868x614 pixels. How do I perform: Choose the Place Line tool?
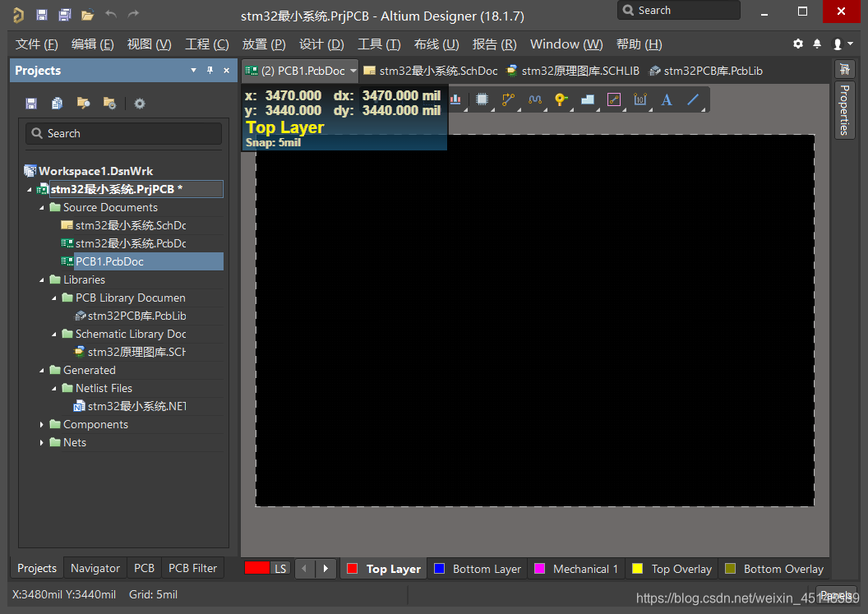point(693,99)
